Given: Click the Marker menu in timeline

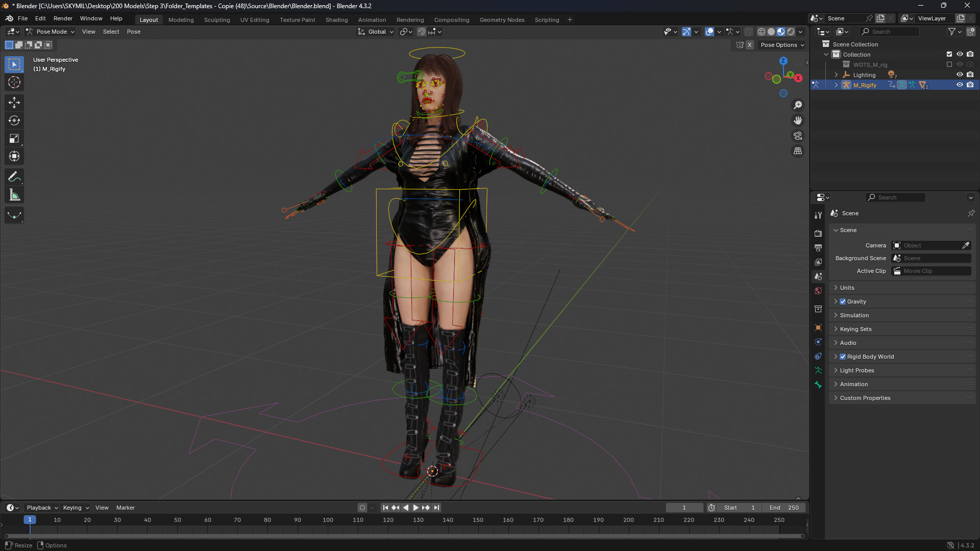Looking at the screenshot, I should (x=126, y=508).
